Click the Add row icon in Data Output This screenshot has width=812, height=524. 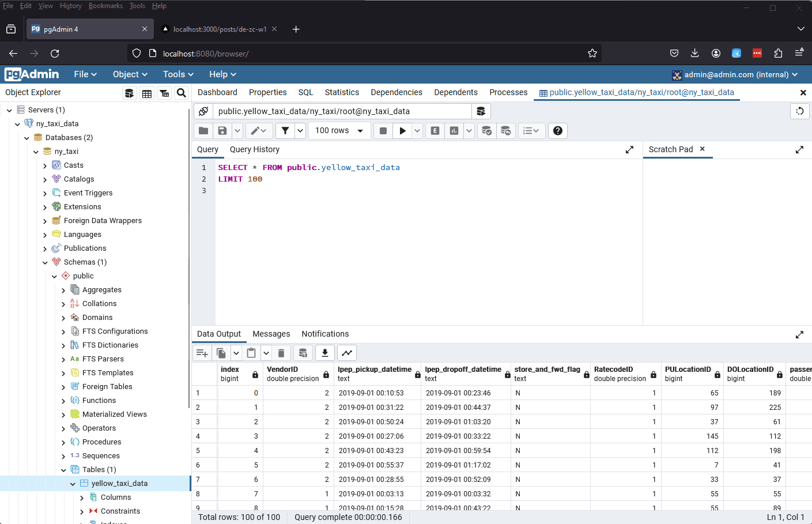pyautogui.click(x=202, y=353)
